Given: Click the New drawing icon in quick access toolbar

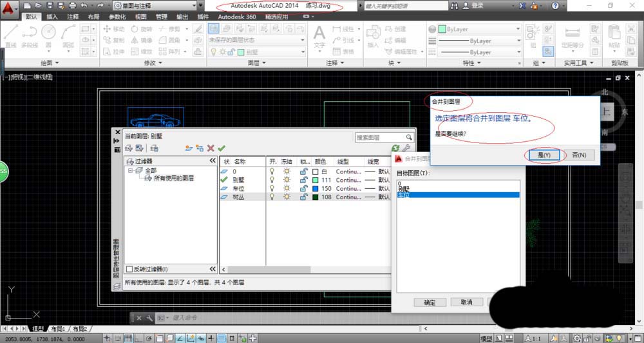Looking at the screenshot, I should (x=27, y=6).
